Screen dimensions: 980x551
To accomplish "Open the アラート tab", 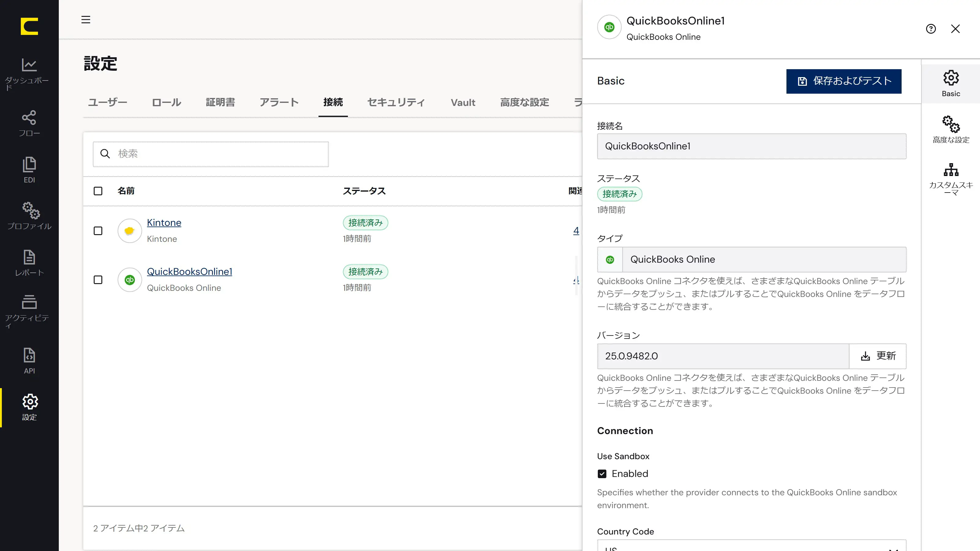I will point(279,102).
